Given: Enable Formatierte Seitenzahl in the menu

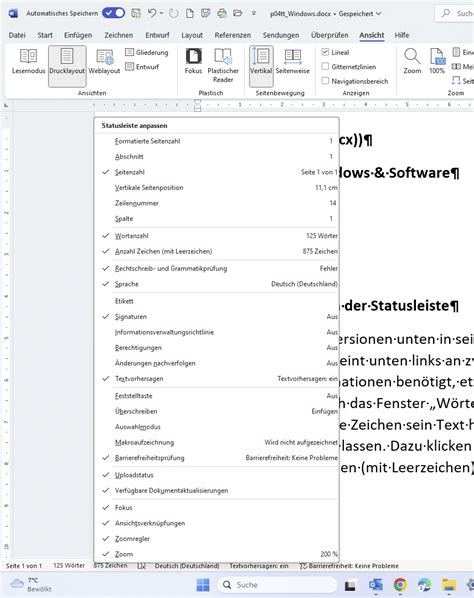Looking at the screenshot, I should pos(216,141).
